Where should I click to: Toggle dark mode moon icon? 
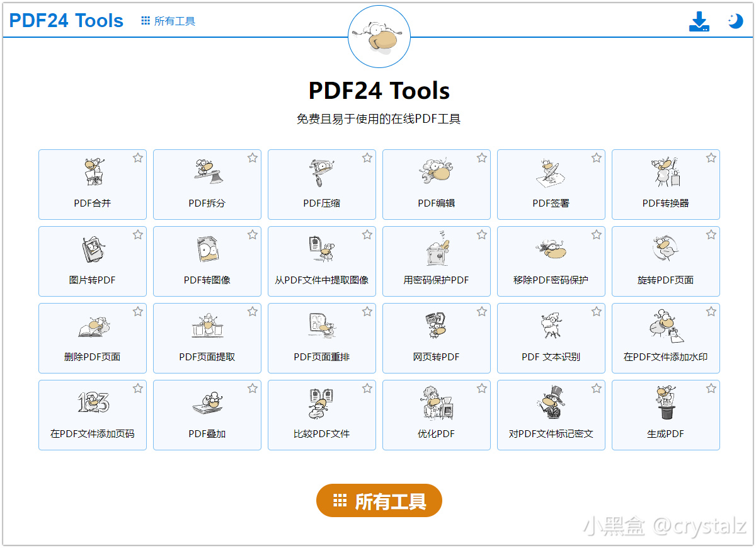[x=735, y=21]
